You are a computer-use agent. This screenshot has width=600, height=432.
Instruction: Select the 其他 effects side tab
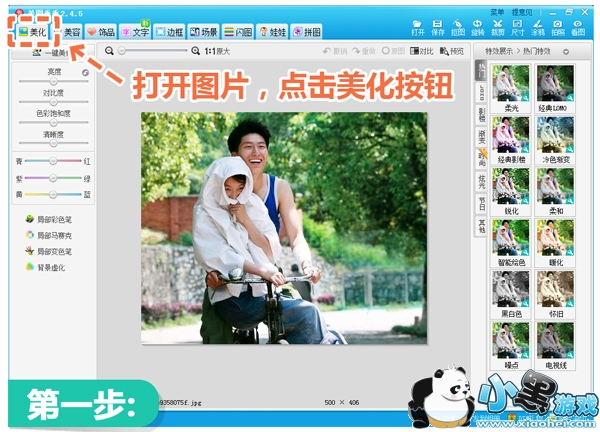[x=481, y=226]
